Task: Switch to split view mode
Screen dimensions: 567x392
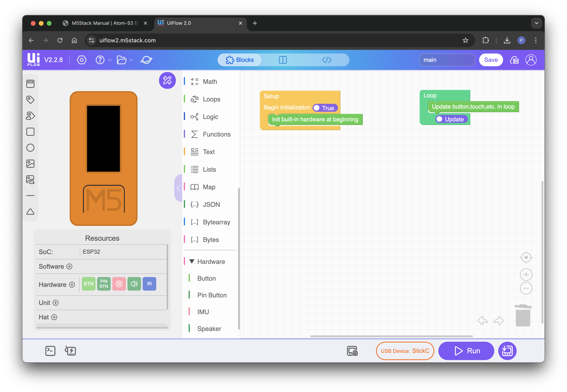Action: pyautogui.click(x=283, y=60)
